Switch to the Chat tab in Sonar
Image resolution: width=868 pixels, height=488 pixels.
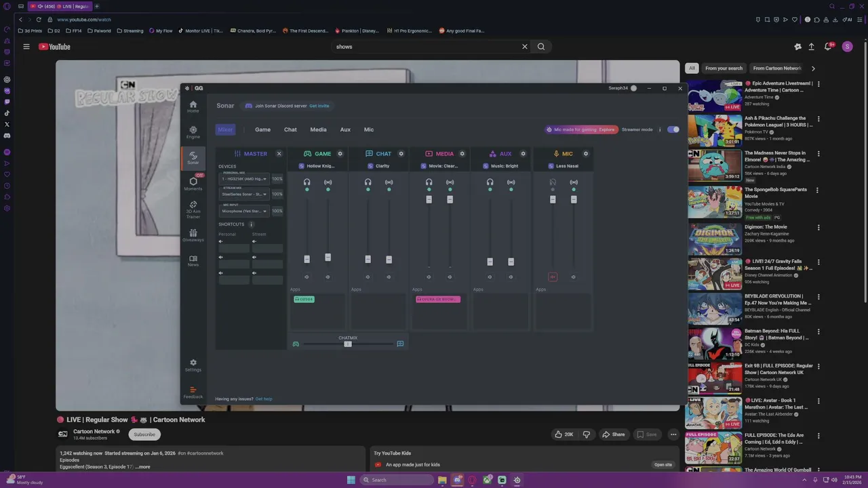[x=290, y=129]
